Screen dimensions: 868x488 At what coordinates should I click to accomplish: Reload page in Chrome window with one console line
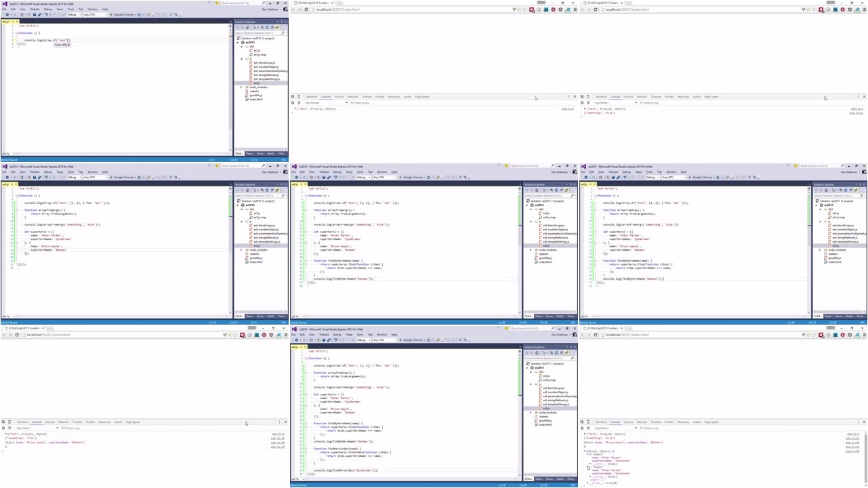306,9
